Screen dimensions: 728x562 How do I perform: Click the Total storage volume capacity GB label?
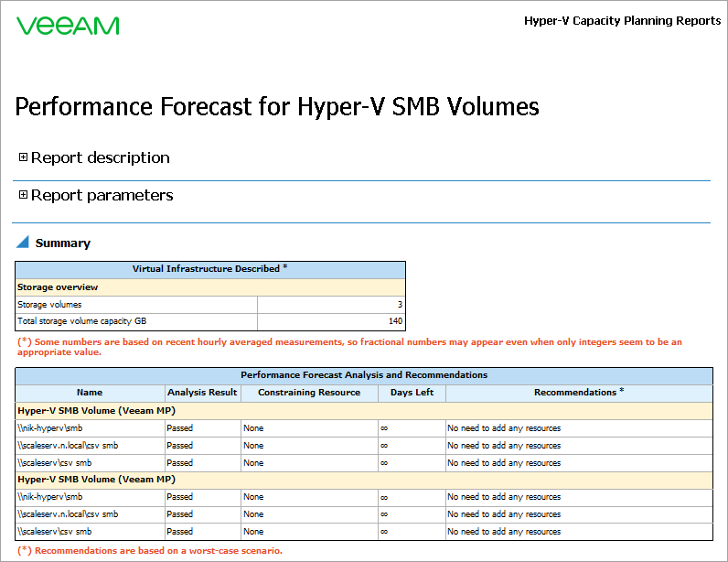coord(81,321)
